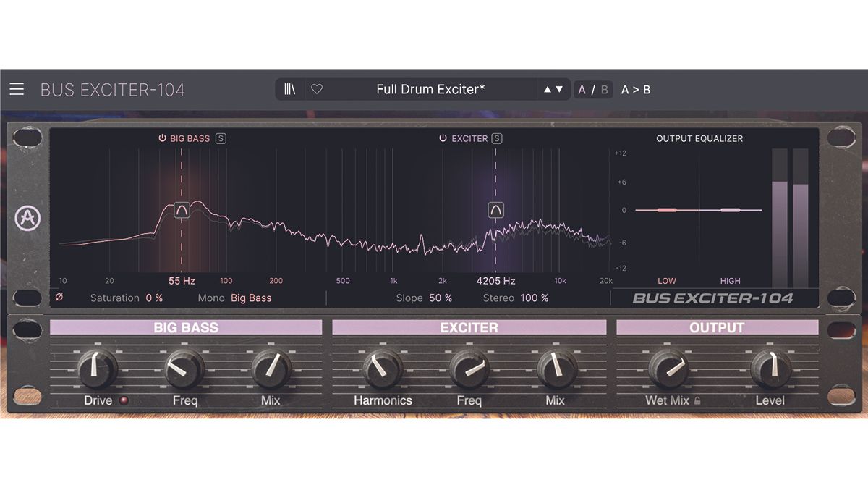Click the Arturia logo on the left panel

(x=28, y=219)
